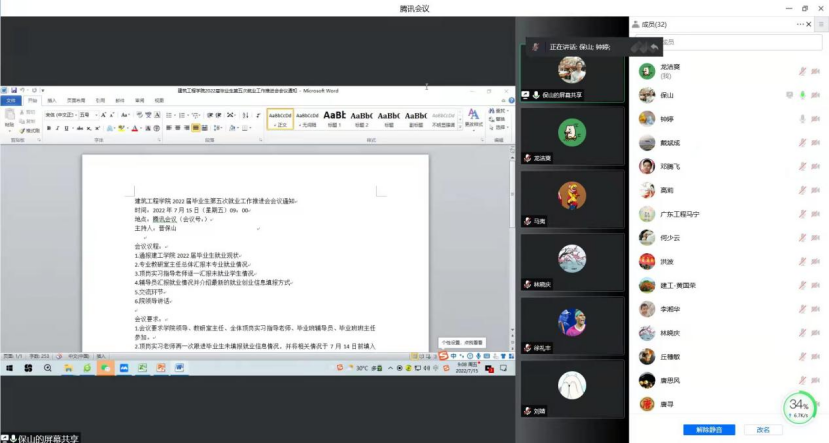Open the 文件 File tab in Word

coord(11,100)
